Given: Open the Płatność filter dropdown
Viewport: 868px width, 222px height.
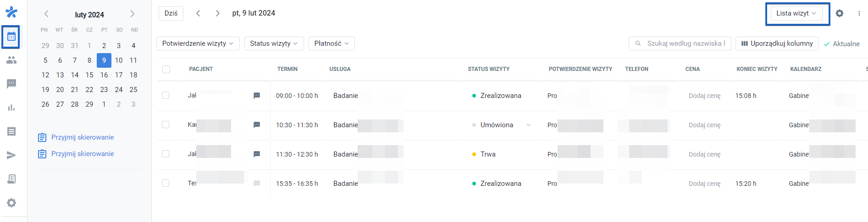Looking at the screenshot, I should click(x=331, y=43).
